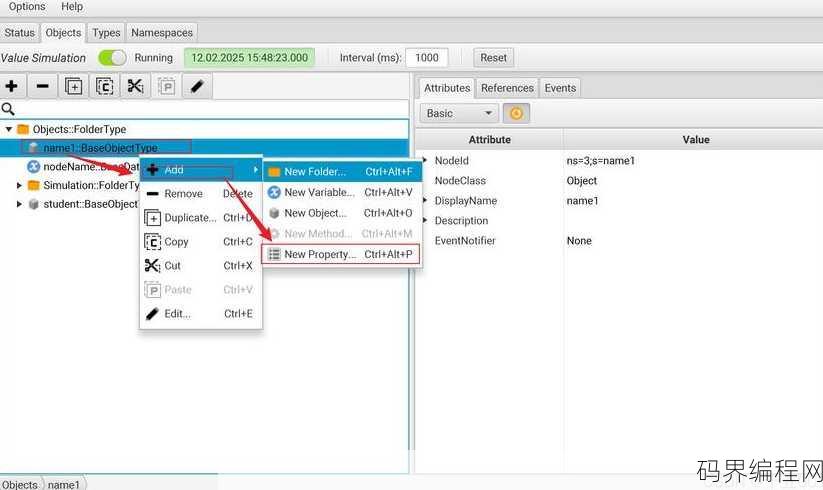Viewport: 823px width, 490px height.
Task: Open the Add submenu arrow
Action: pos(256,169)
